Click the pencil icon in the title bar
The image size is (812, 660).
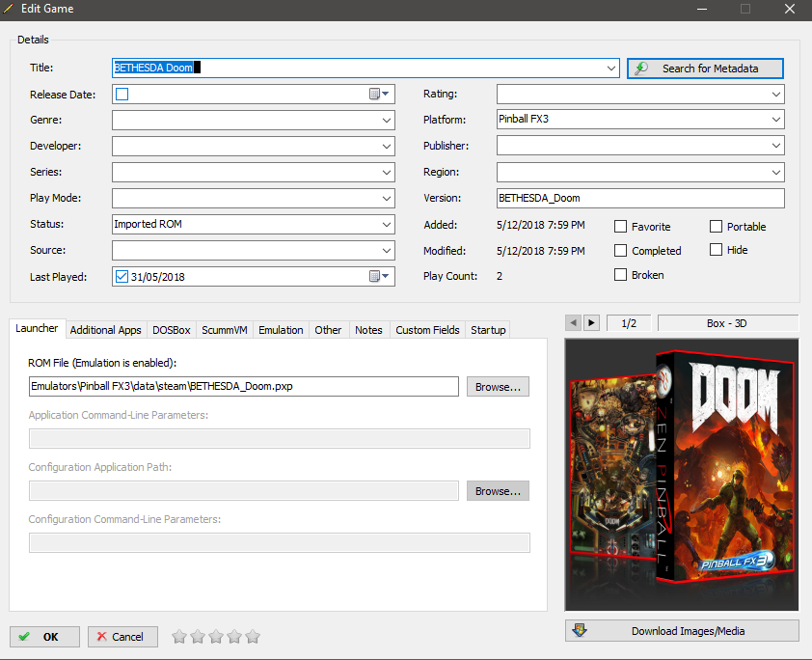point(9,9)
